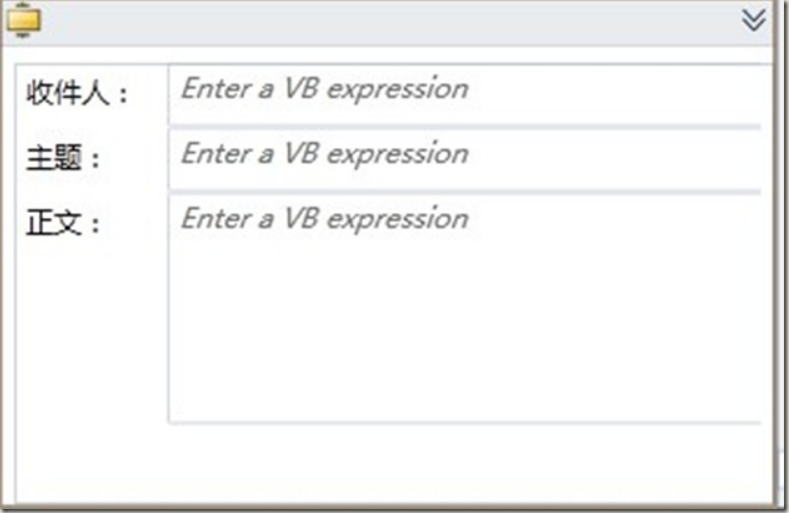The image size is (789, 513).
Task: Click the activity header title bar
Action: coord(387,23)
